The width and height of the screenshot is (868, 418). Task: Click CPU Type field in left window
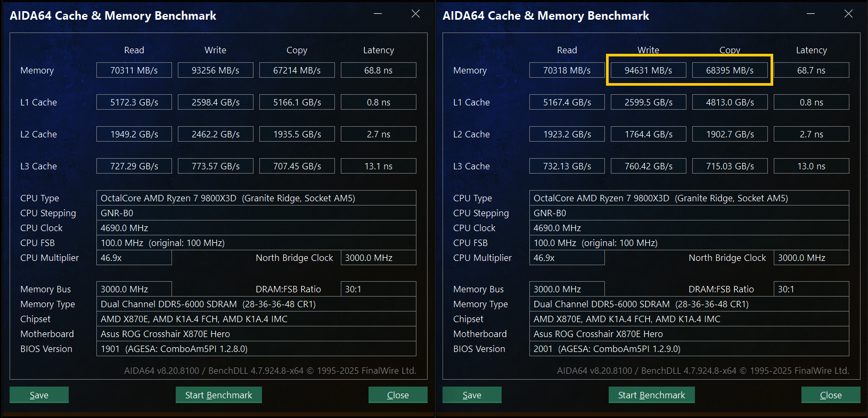[x=256, y=198]
